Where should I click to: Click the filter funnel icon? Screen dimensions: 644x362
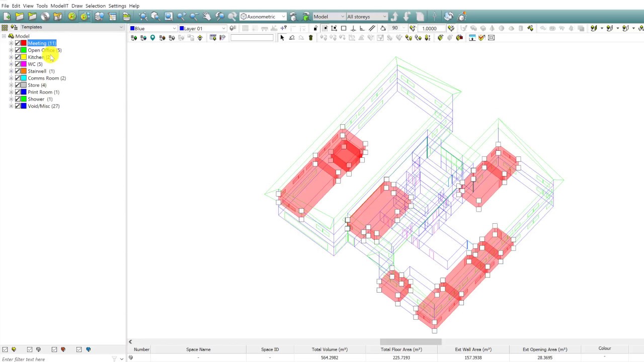(114, 359)
